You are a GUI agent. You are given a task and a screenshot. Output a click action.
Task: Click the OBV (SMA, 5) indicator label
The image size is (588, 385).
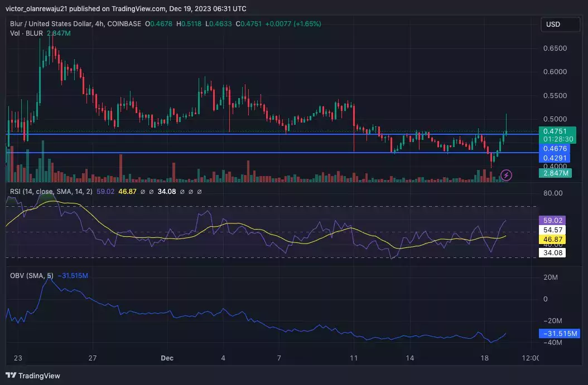click(31, 276)
